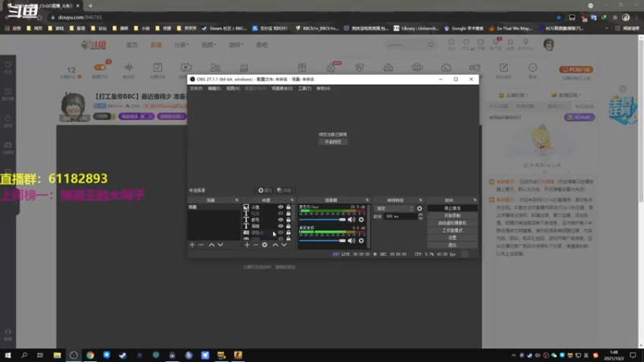Viewport: 644px width, 362px height.
Task: Open Douyu 鱼吧 nav item
Action: coord(262,45)
